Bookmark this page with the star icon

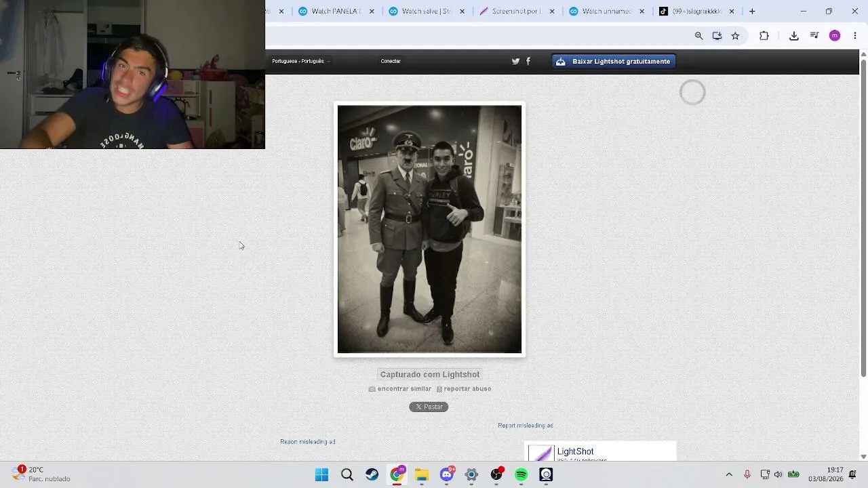(x=735, y=36)
